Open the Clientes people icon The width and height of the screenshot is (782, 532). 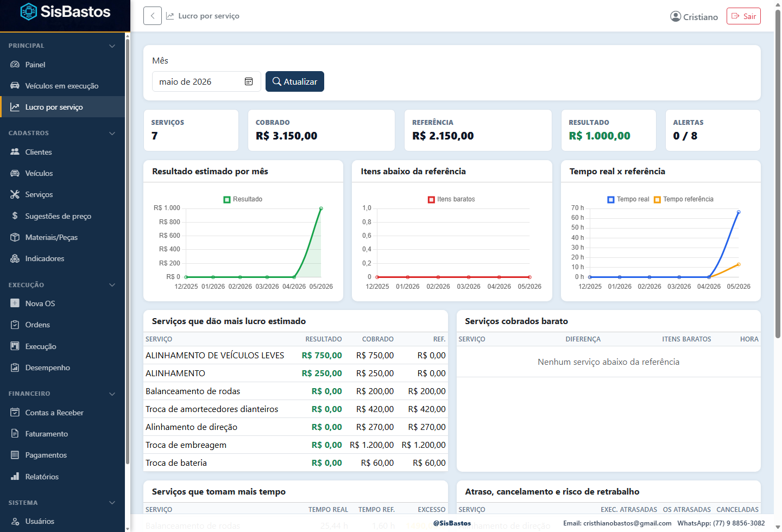15,152
